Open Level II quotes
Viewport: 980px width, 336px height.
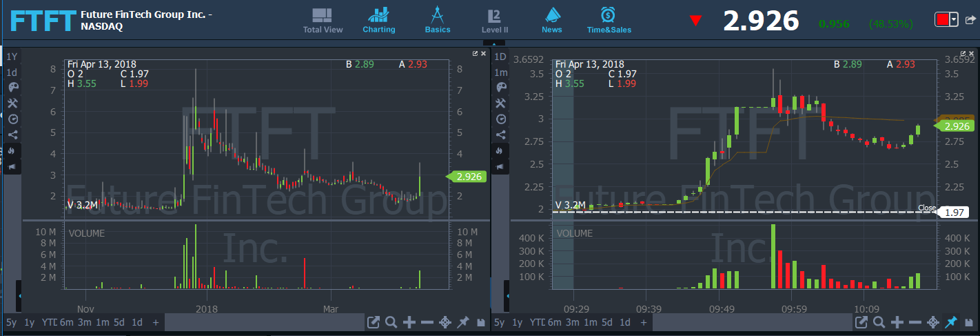[494, 21]
